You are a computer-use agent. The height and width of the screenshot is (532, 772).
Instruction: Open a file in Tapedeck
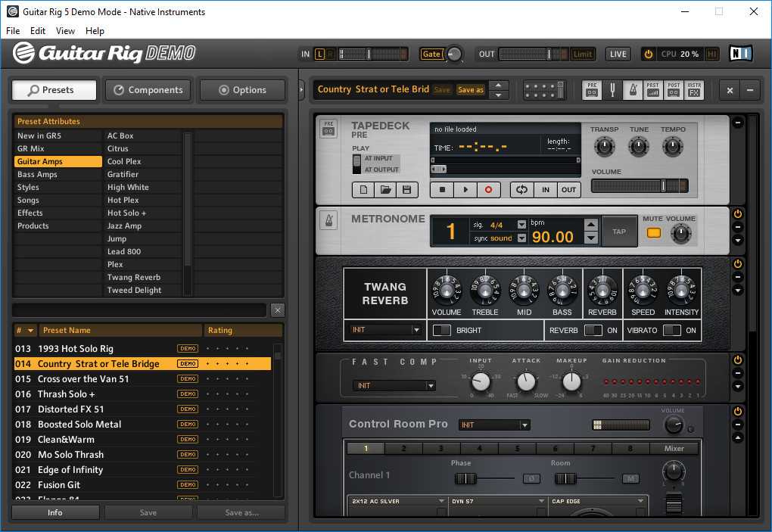tap(384, 190)
